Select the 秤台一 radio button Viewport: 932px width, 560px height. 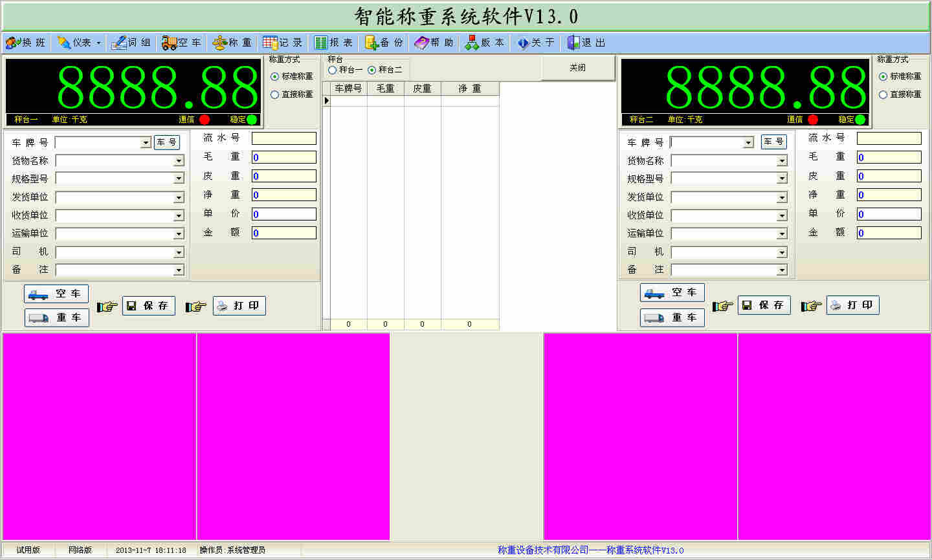(x=333, y=70)
